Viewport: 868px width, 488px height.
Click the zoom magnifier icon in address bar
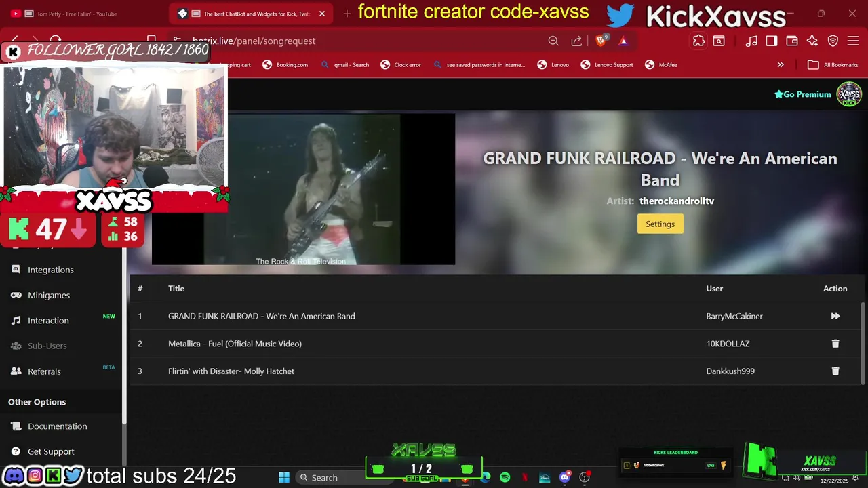(553, 41)
